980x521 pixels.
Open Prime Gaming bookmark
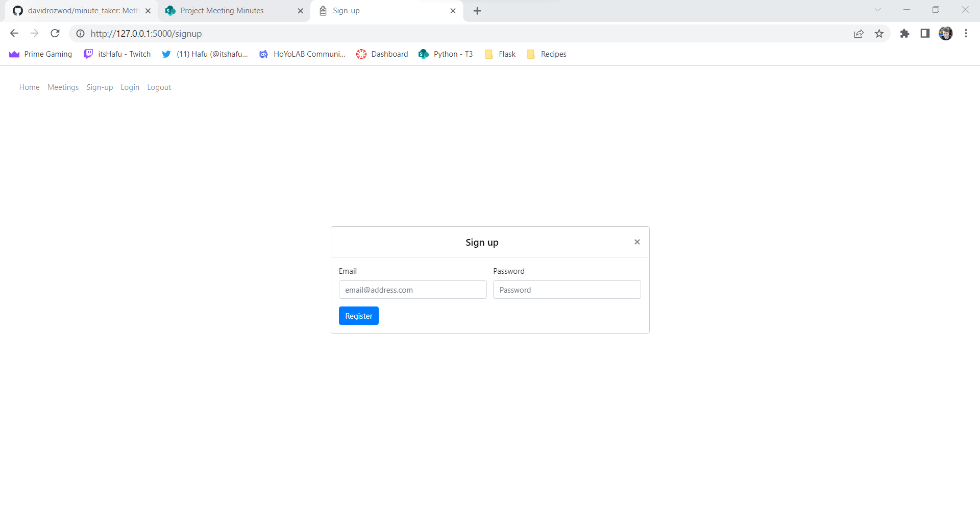click(41, 54)
